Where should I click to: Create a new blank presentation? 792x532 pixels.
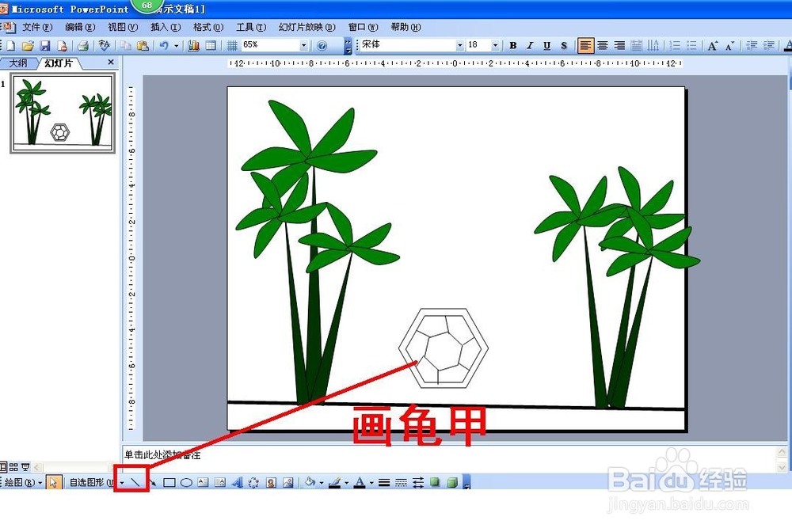[x=10, y=45]
